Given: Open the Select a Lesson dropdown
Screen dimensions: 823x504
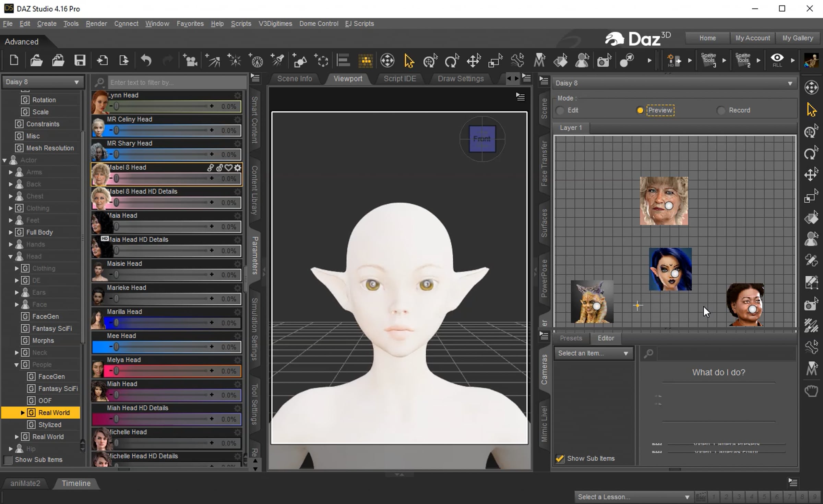Looking at the screenshot, I should (633, 497).
